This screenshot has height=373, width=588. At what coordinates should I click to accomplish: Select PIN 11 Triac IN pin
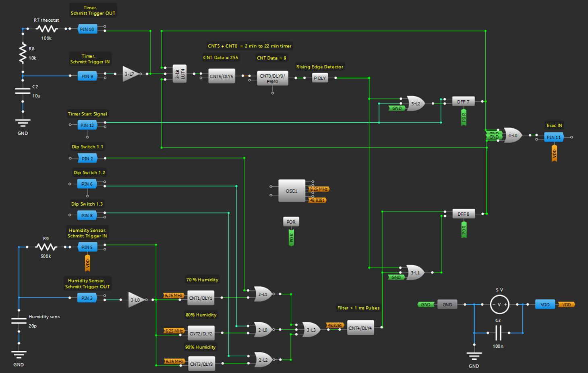point(553,137)
